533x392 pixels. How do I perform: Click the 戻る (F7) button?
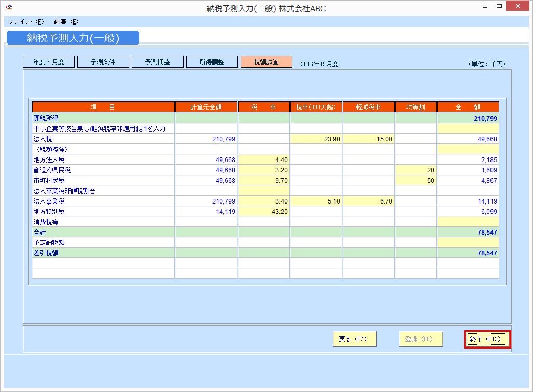click(354, 339)
